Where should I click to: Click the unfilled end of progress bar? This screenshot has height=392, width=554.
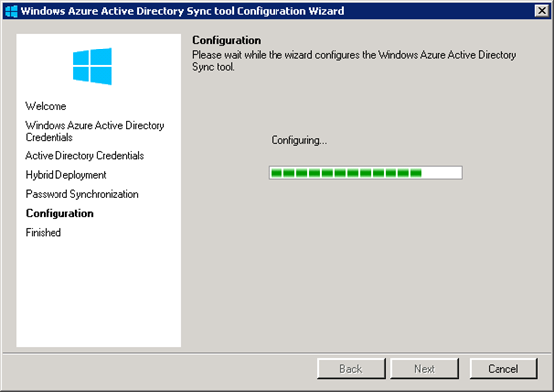click(x=442, y=173)
